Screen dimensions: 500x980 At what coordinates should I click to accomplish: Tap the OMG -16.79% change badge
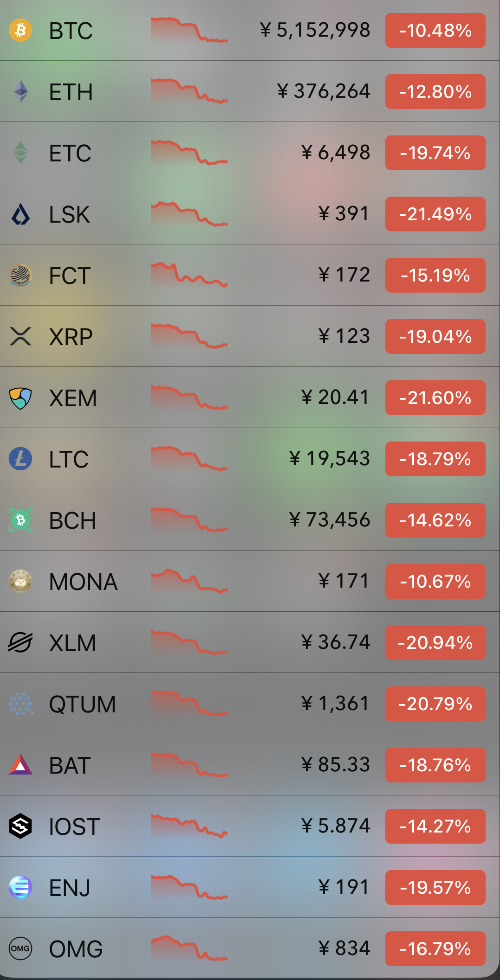coord(435,949)
